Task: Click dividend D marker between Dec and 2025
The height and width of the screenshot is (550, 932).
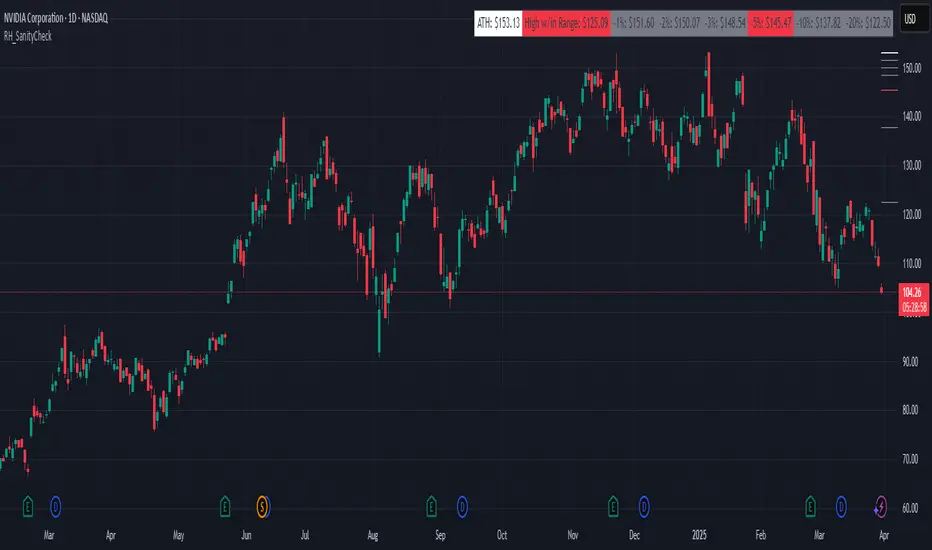Action: click(x=644, y=507)
